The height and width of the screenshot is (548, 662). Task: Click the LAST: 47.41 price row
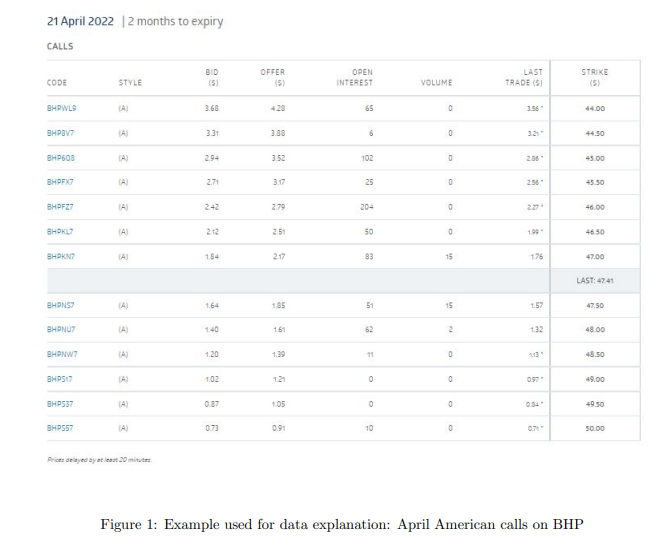(344, 281)
